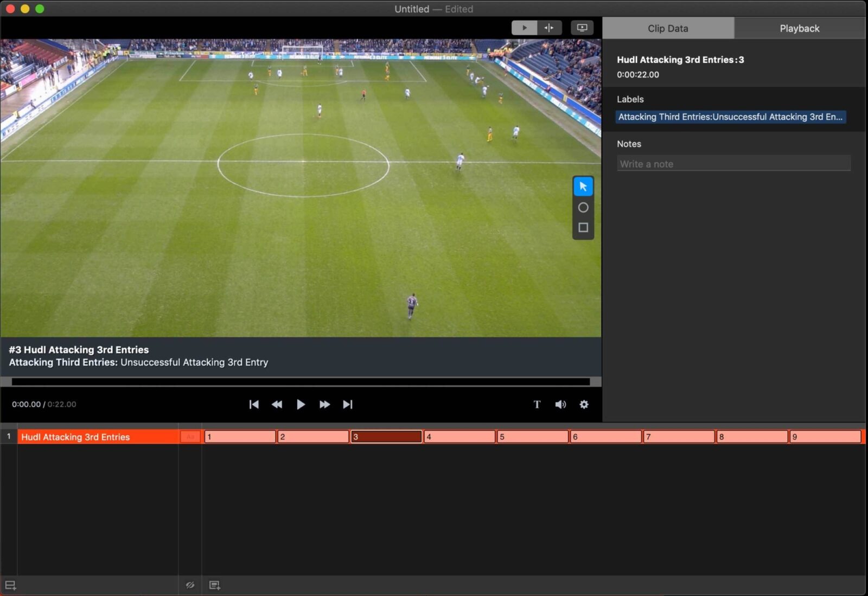Select the rectangle drawing tool
This screenshot has height=596, width=868.
583,227
